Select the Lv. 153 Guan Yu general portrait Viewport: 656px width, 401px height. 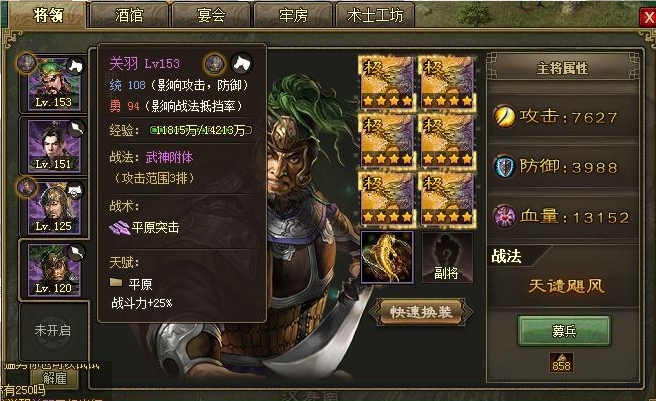coord(54,84)
